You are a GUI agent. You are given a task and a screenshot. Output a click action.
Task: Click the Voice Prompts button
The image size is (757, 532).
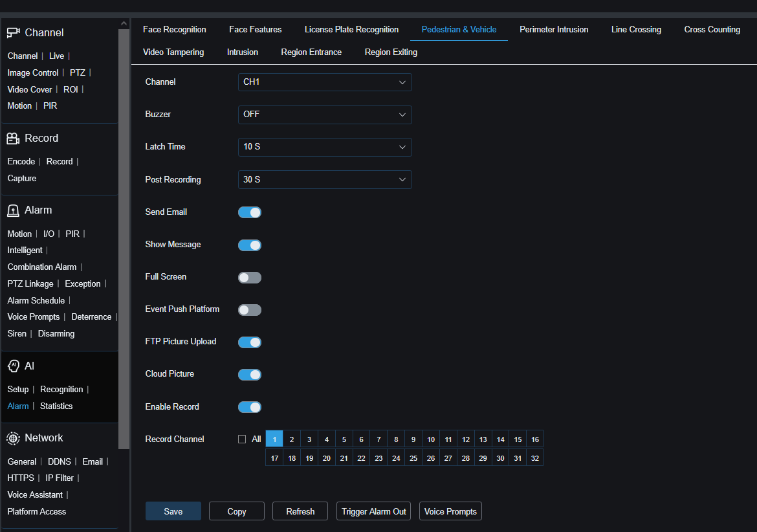pyautogui.click(x=450, y=511)
